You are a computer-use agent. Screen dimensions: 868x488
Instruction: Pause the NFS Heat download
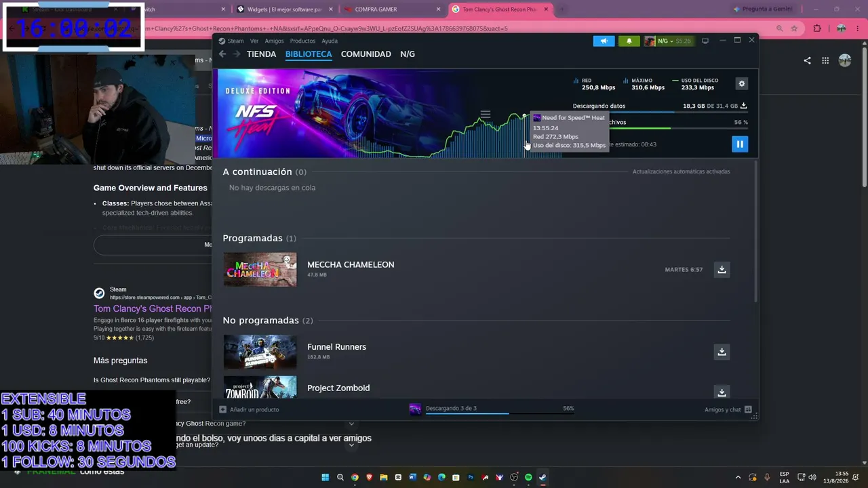click(740, 144)
